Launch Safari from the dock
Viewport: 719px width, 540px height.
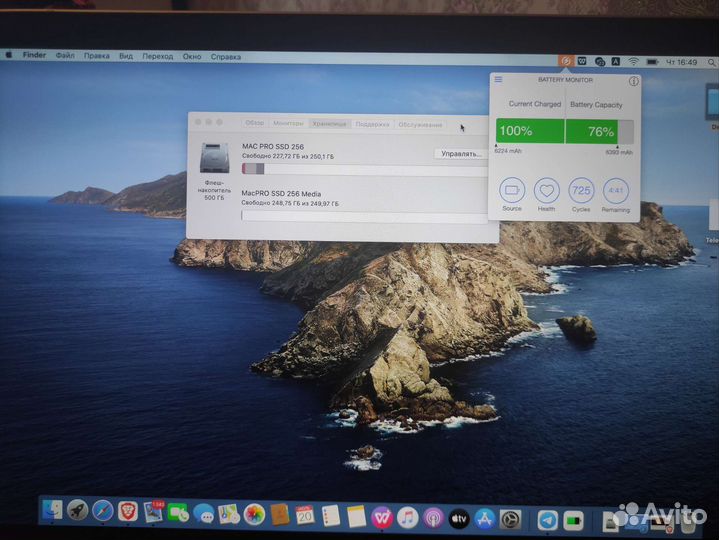(x=103, y=511)
